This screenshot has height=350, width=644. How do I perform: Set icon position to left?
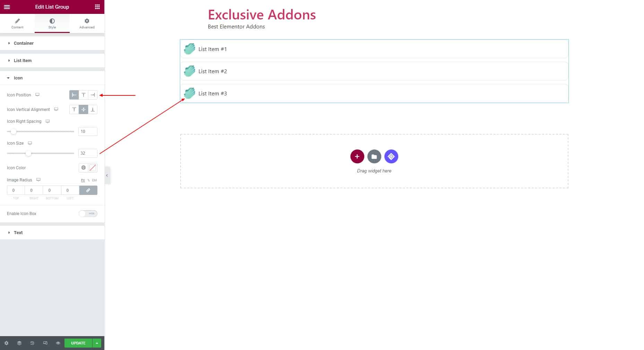click(74, 95)
